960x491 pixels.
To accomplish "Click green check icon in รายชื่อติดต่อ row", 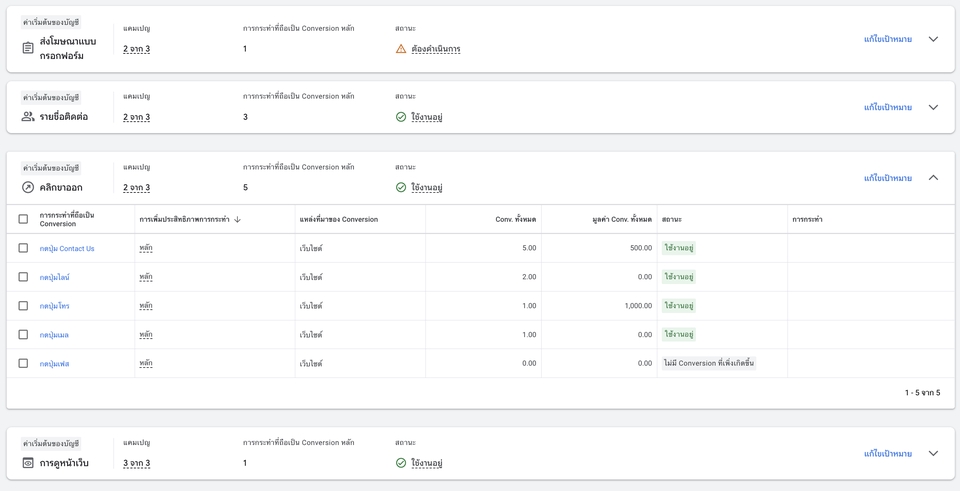I will click(x=401, y=117).
